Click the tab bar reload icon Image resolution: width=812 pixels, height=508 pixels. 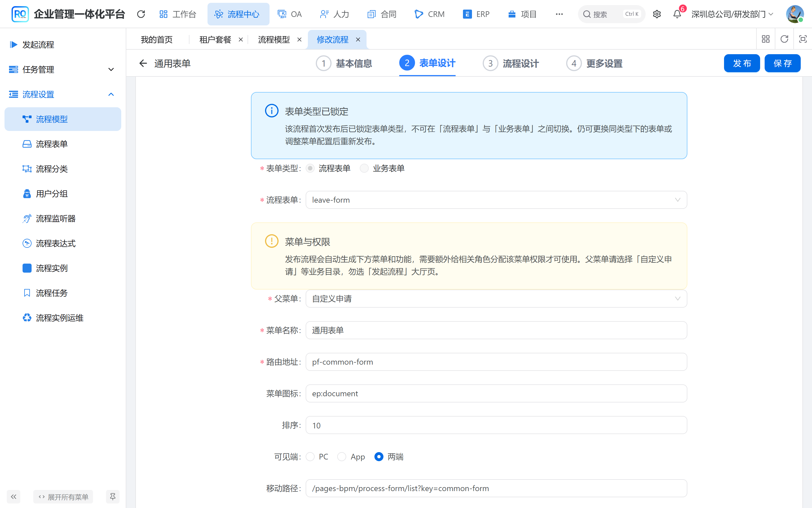coord(784,39)
